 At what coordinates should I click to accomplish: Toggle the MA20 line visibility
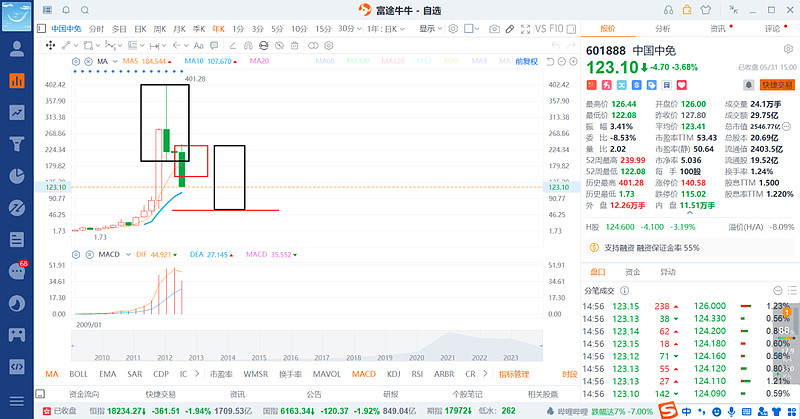tap(259, 61)
